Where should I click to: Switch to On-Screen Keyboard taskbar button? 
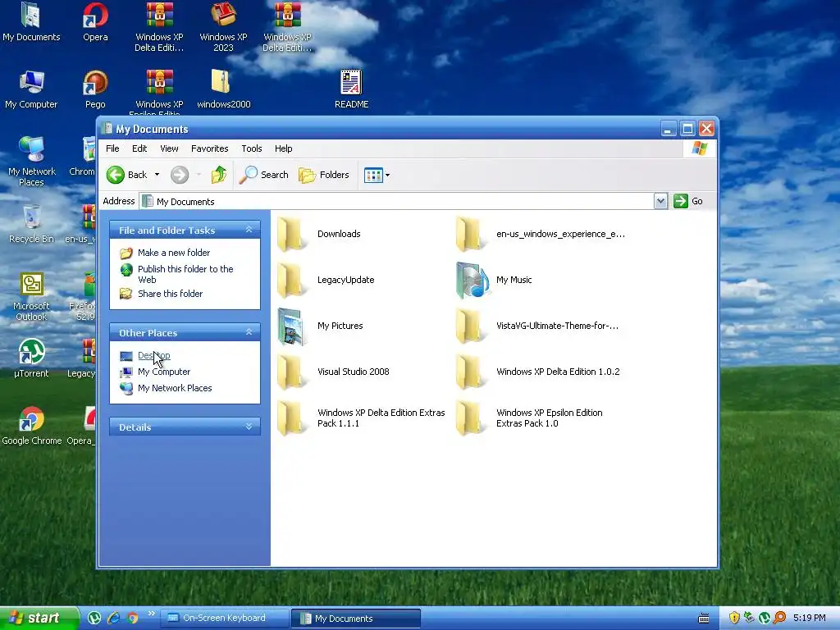(225, 618)
